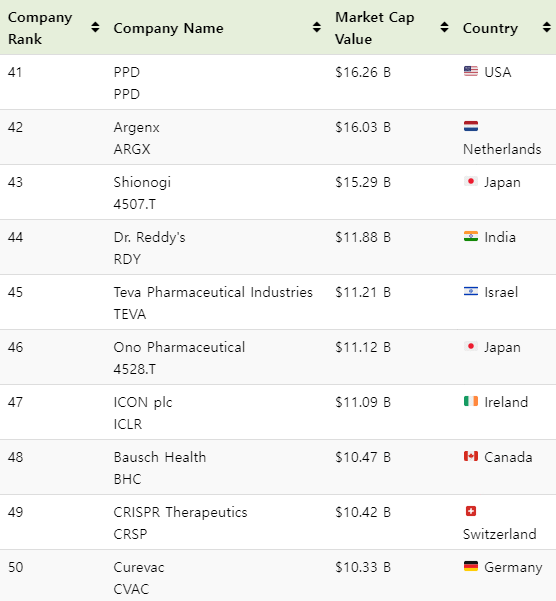Sort table by Company Name arrows
This screenshot has width=556, height=601.
[317, 28]
